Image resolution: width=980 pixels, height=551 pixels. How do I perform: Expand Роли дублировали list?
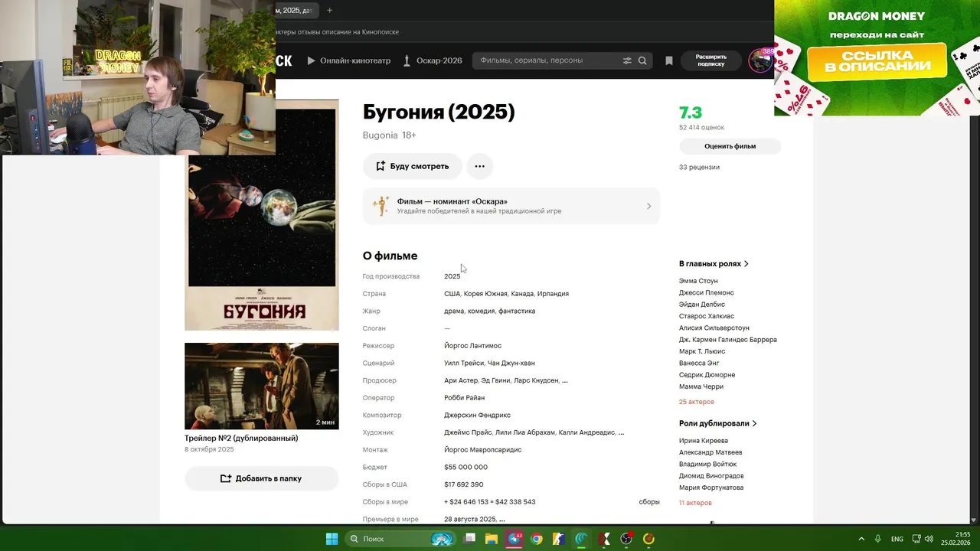pos(717,423)
